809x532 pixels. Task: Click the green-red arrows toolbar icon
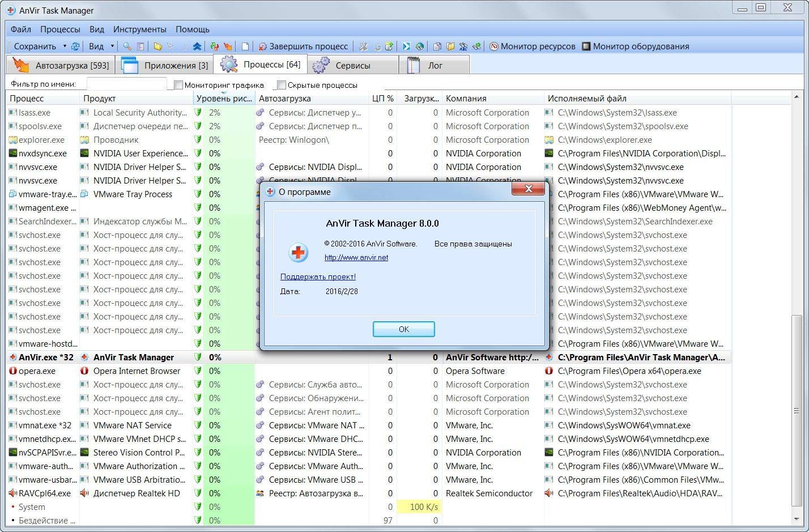pos(214,46)
